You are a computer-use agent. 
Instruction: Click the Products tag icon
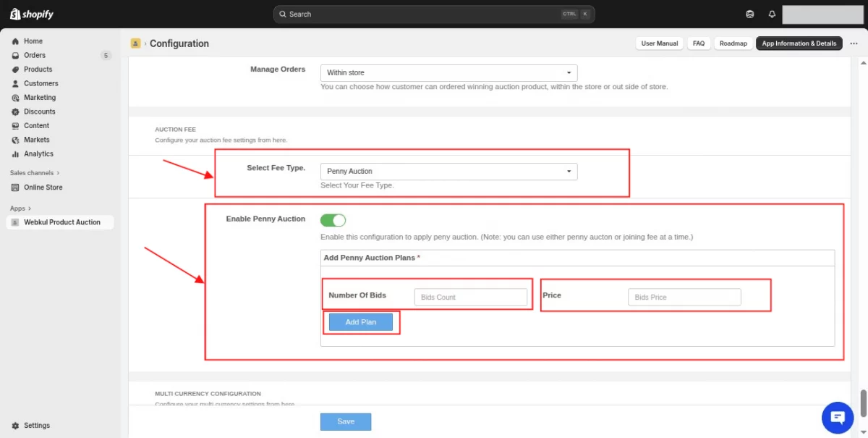16,70
